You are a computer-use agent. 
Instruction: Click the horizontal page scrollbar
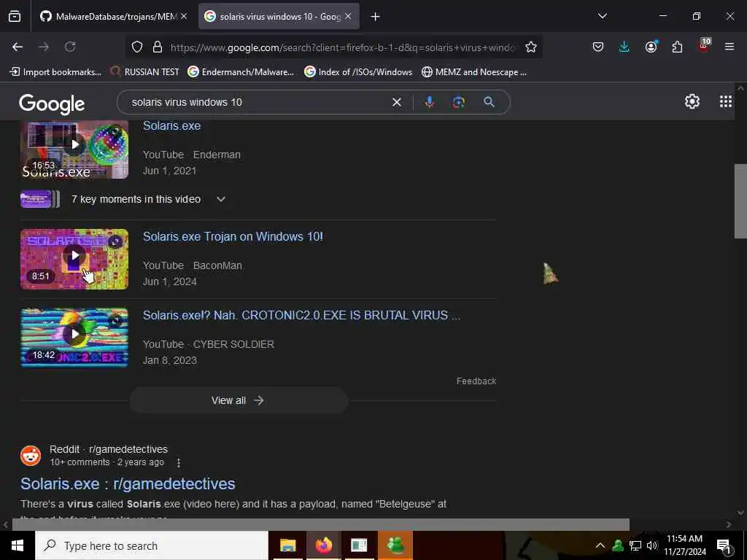(321, 524)
